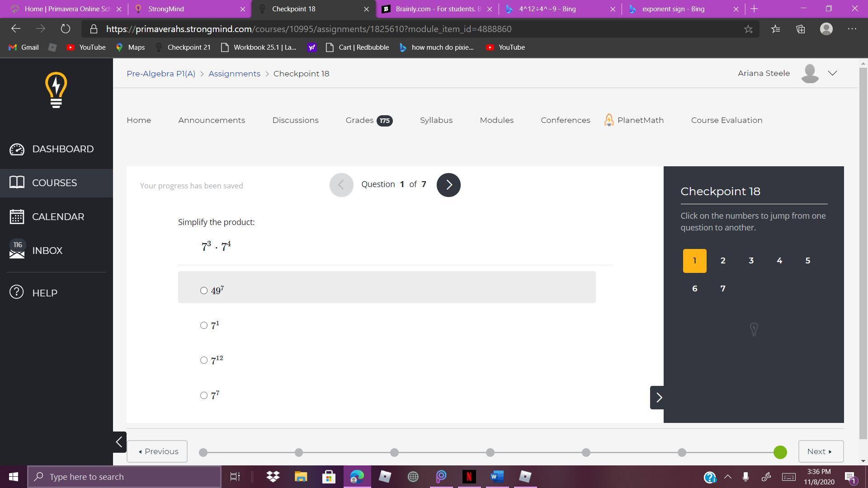Screen dimensions: 868x488
Task: Collapse the Checkpoint 18 side panel
Action: coord(658,398)
